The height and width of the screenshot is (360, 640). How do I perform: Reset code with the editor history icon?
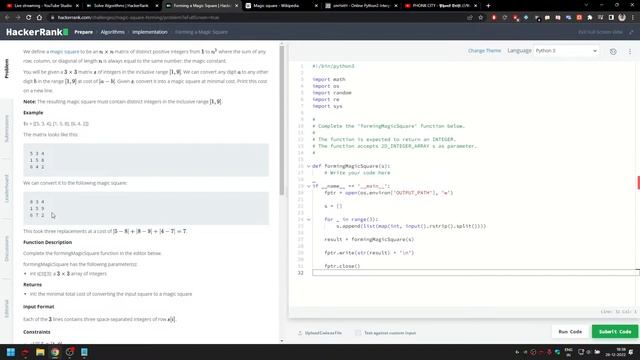click(x=613, y=51)
